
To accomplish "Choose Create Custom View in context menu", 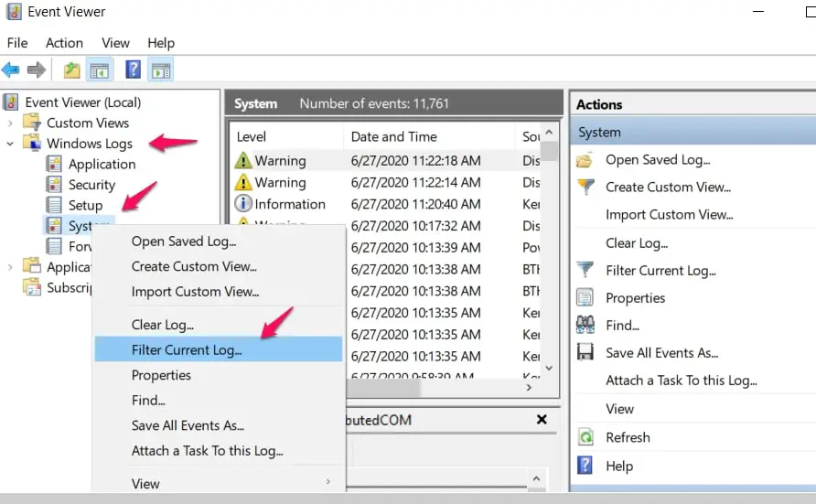I will click(x=219, y=266).
